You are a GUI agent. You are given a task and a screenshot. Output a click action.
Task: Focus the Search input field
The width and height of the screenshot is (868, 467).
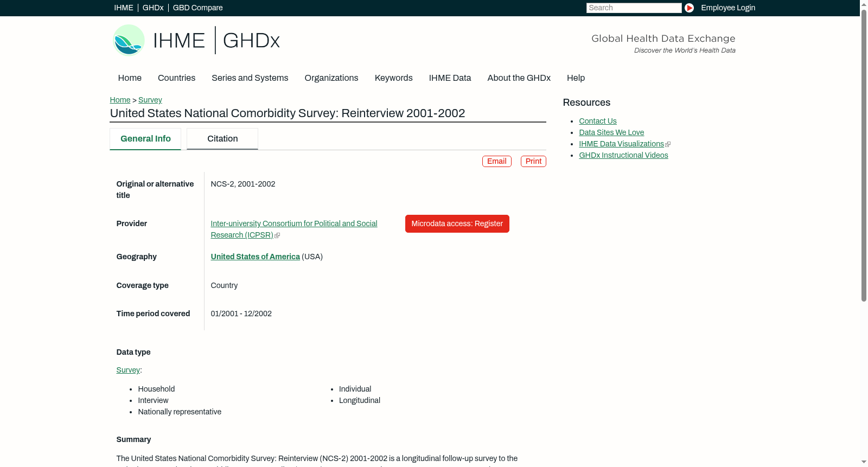[634, 8]
